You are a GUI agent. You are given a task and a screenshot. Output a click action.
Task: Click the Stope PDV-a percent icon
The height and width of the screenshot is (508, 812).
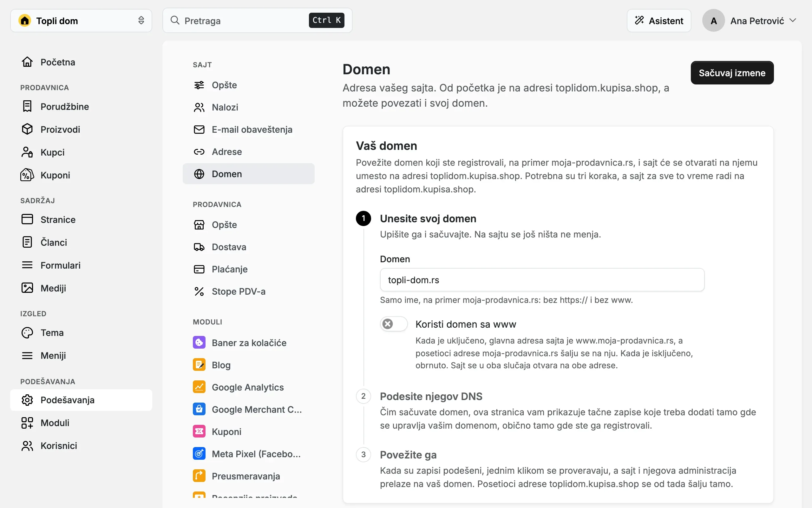pos(199,291)
